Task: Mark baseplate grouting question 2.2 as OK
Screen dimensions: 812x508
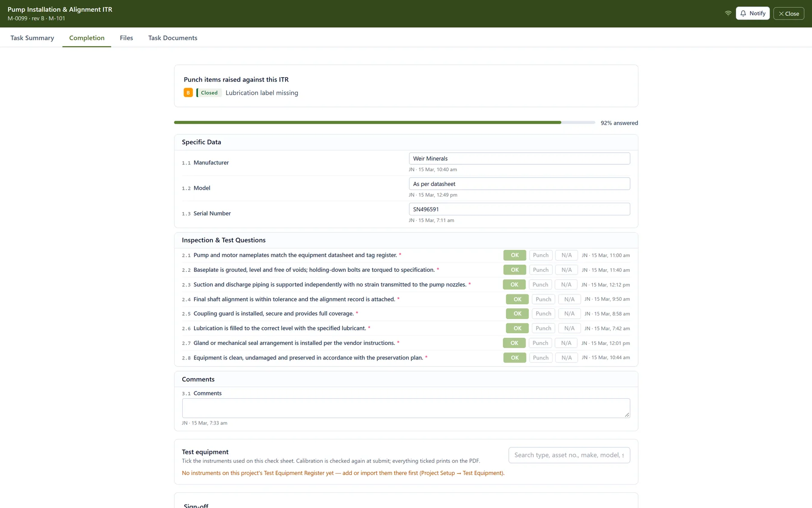Action: click(515, 270)
